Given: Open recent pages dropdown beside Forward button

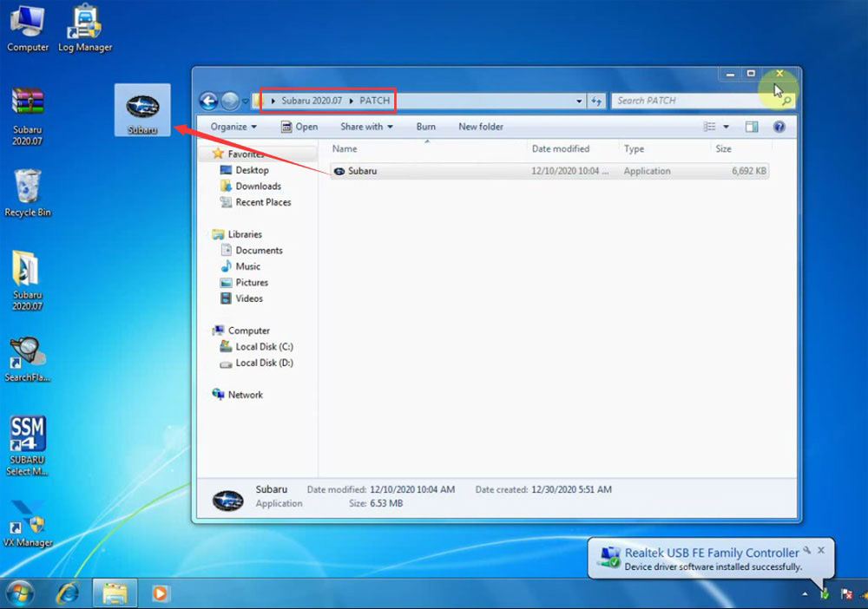Looking at the screenshot, I should click(x=246, y=101).
